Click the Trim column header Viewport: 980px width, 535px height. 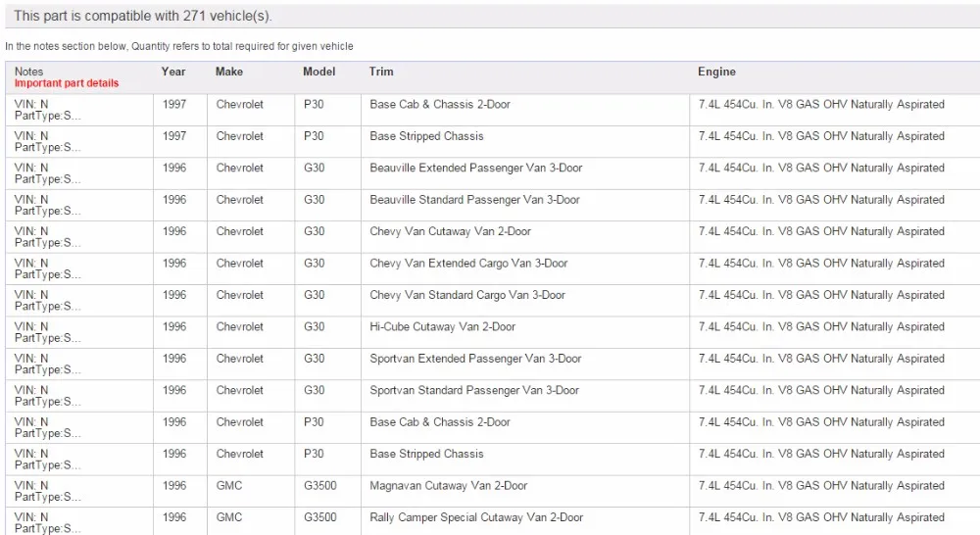pyautogui.click(x=381, y=72)
